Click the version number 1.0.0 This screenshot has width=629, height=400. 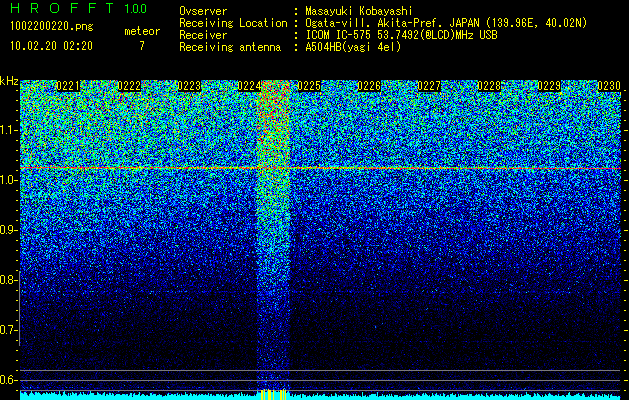click(136, 8)
